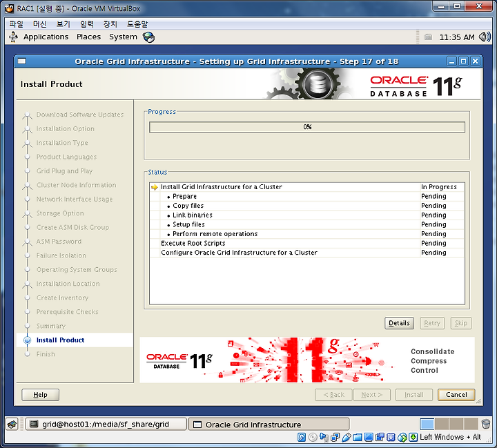Select Storage Option step
This screenshot has height=448, width=497.
point(60,213)
